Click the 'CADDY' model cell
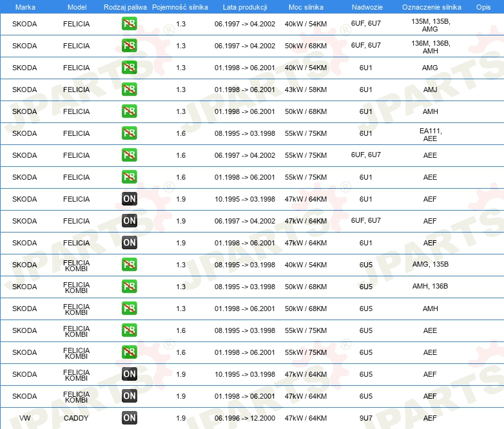Viewport: 504px width, 429px height. click(x=76, y=418)
